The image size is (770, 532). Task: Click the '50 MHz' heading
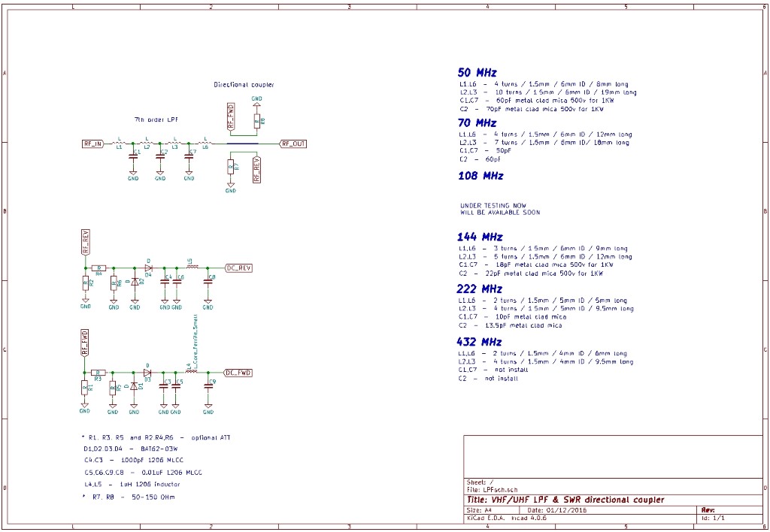coord(477,73)
